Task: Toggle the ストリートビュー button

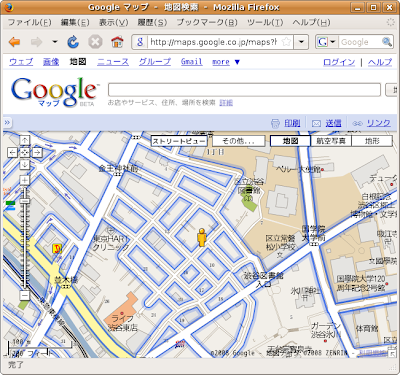Action: [x=179, y=141]
